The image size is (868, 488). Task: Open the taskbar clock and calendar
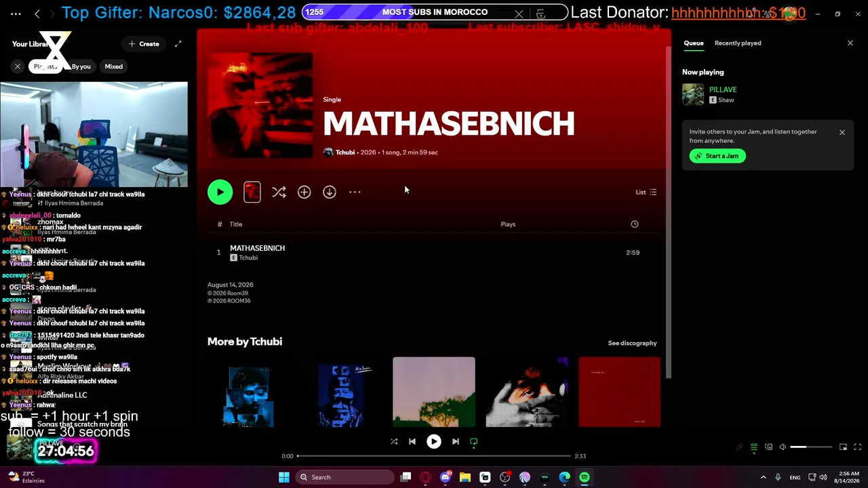848,477
